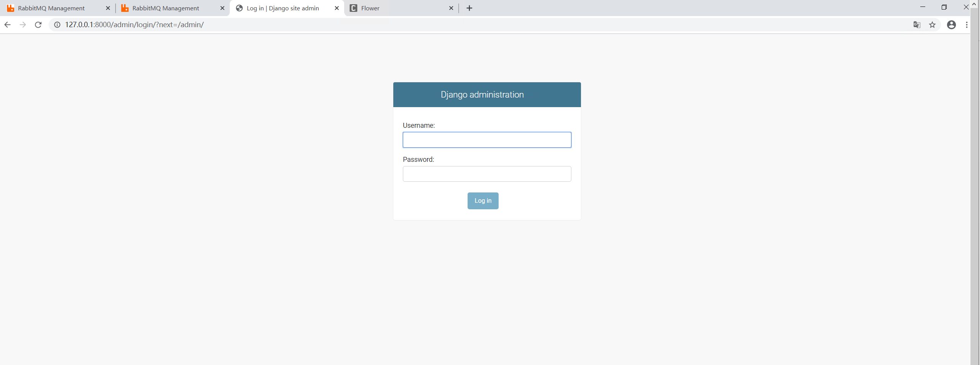Click the Password label
The height and width of the screenshot is (365, 980).
point(418,160)
